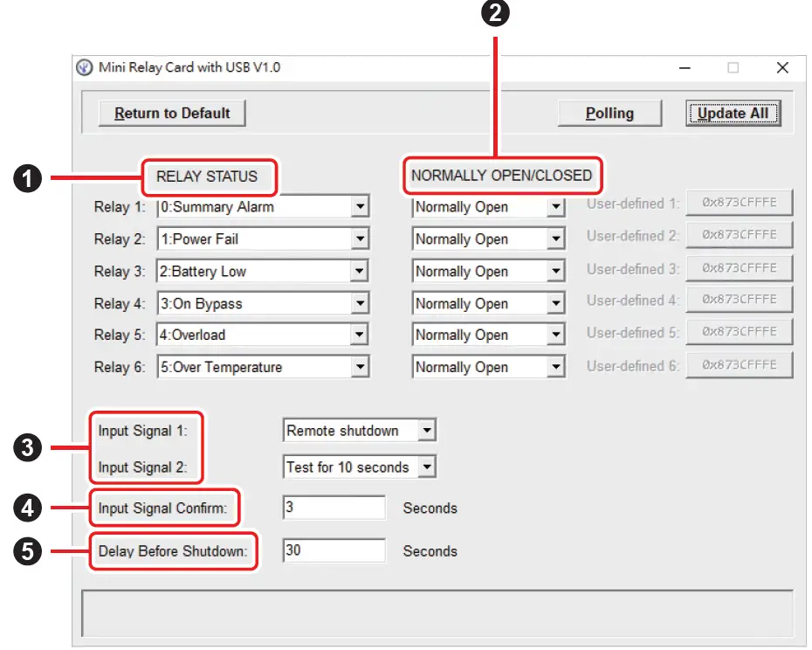Click the empty status message box at bottom

(x=437, y=613)
